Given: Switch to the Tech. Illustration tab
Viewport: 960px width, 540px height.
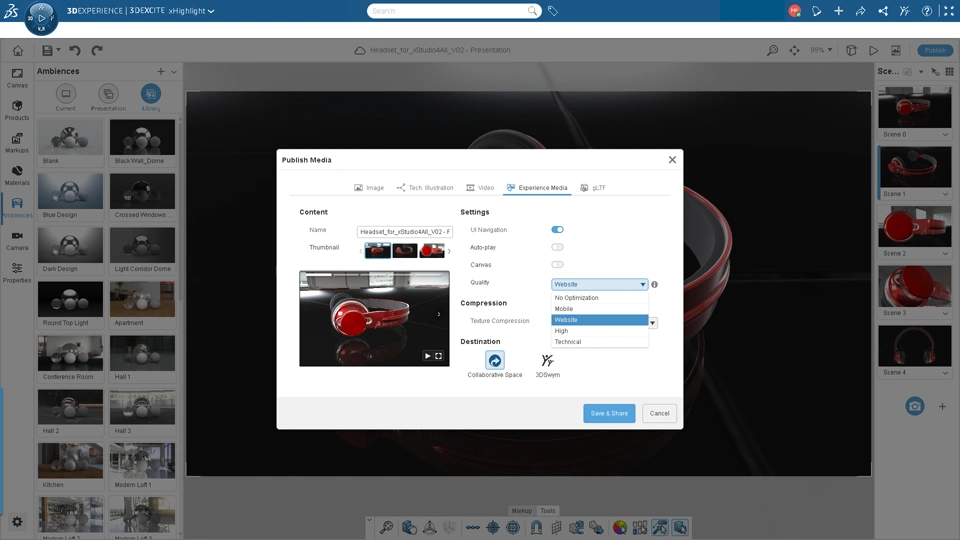Looking at the screenshot, I should tap(425, 188).
